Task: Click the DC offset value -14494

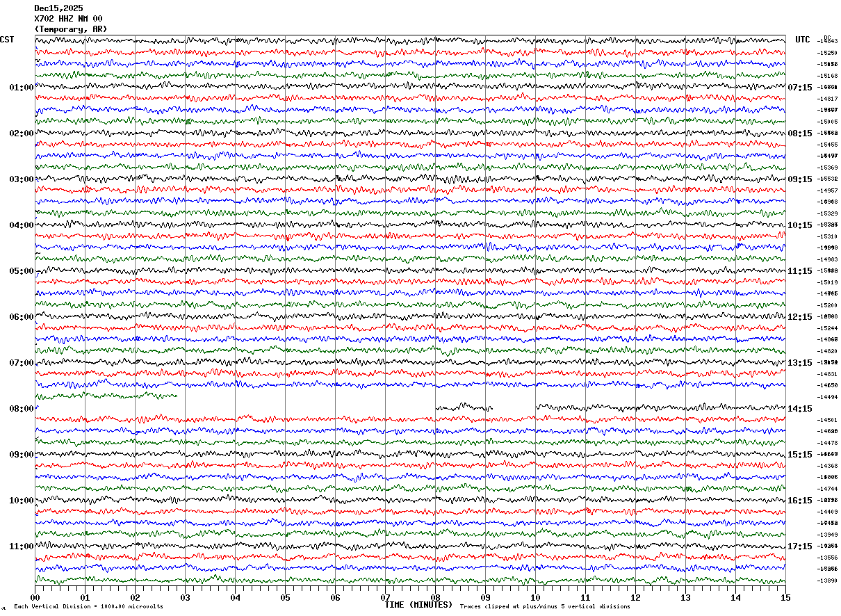Action: click(828, 397)
